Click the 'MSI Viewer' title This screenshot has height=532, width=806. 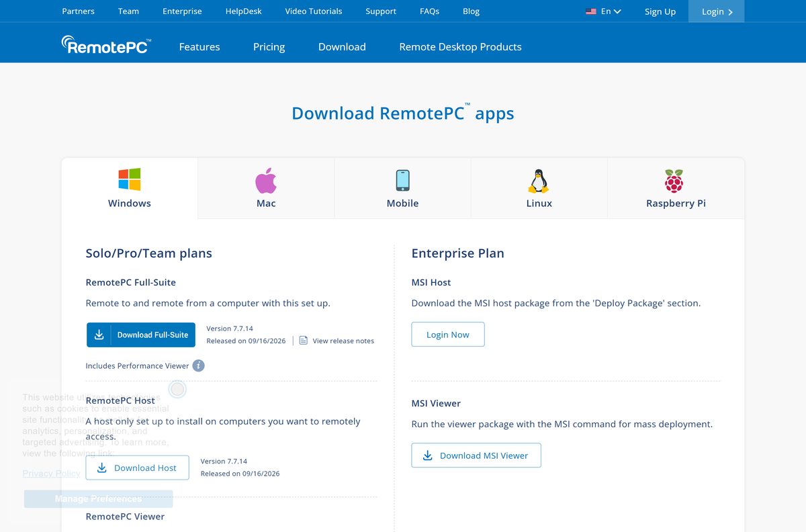click(436, 404)
